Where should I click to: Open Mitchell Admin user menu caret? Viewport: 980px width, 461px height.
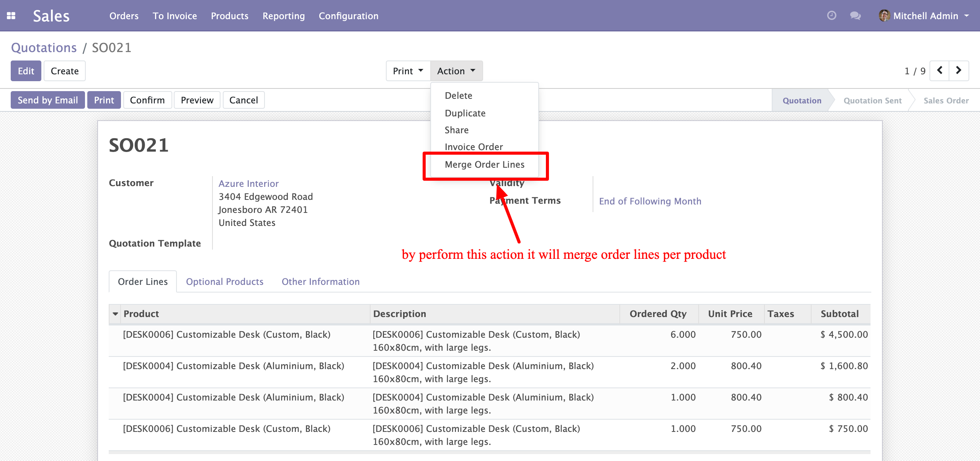pos(967,16)
